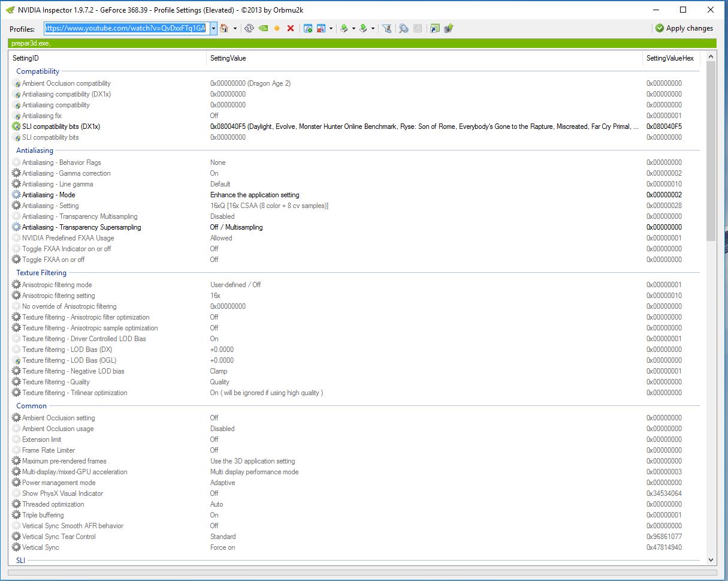The image size is (728, 581).
Task: Open the dropdown arrow beside home icon
Action: [x=235, y=28]
